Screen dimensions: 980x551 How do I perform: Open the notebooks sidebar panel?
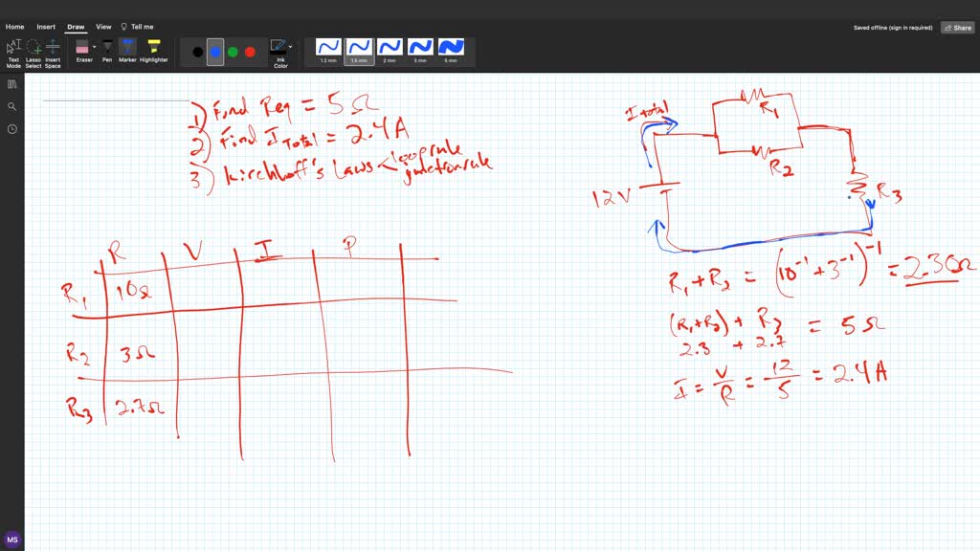coord(11,83)
